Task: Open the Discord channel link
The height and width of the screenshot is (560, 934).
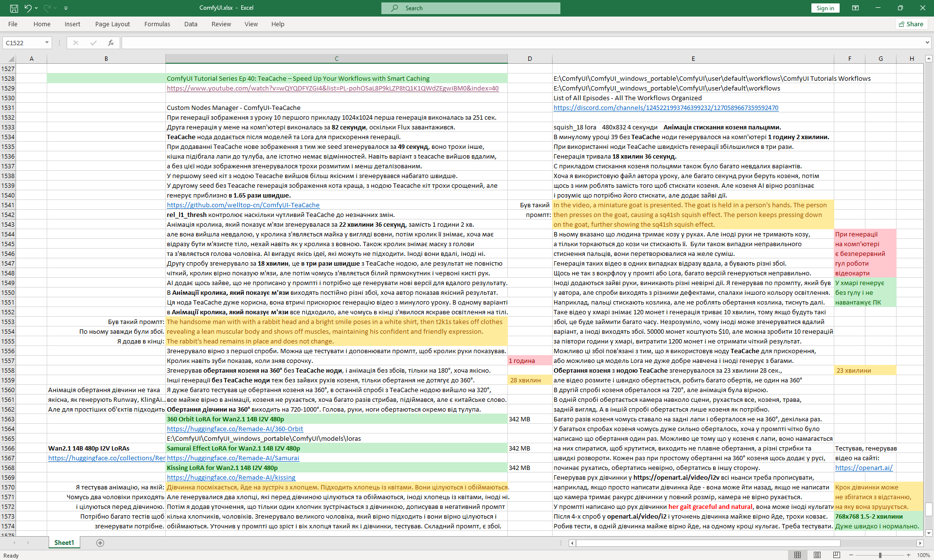Action: click(x=666, y=108)
